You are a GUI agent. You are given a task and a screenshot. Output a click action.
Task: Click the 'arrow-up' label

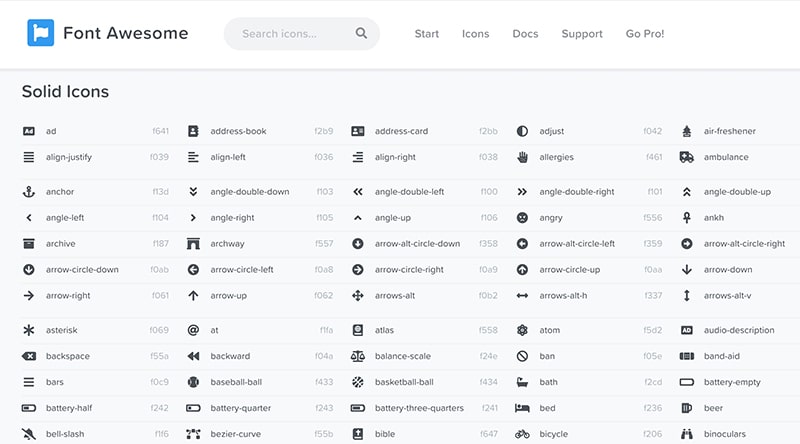coord(229,296)
